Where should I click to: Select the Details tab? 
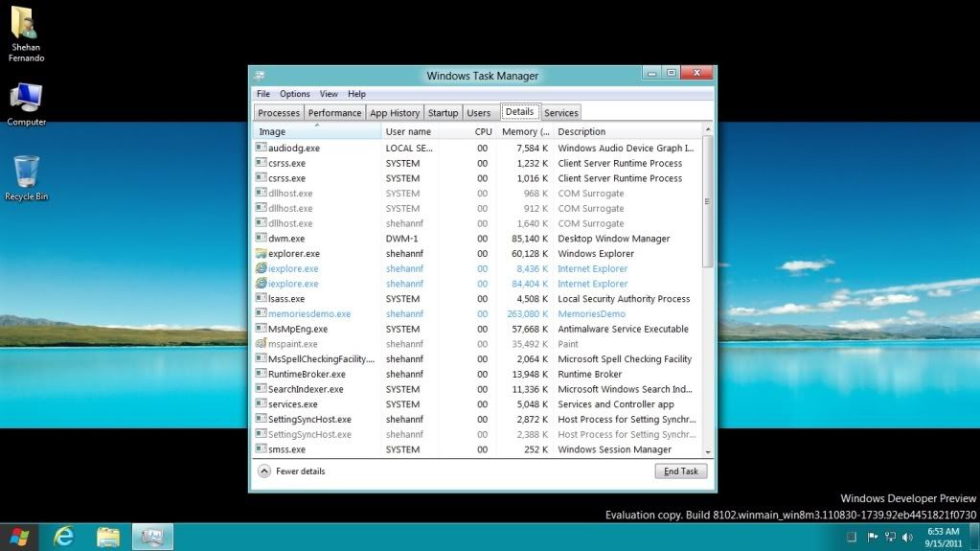[x=519, y=112]
